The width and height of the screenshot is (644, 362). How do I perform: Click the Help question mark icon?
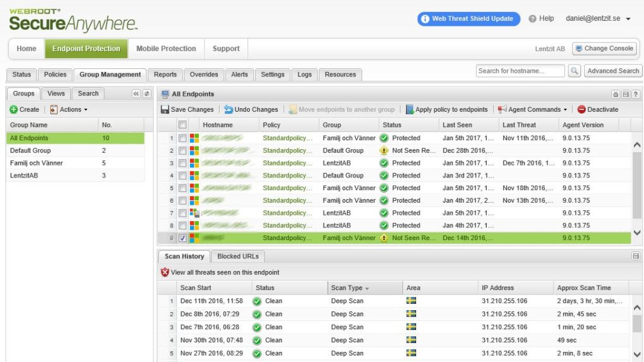[x=532, y=18]
